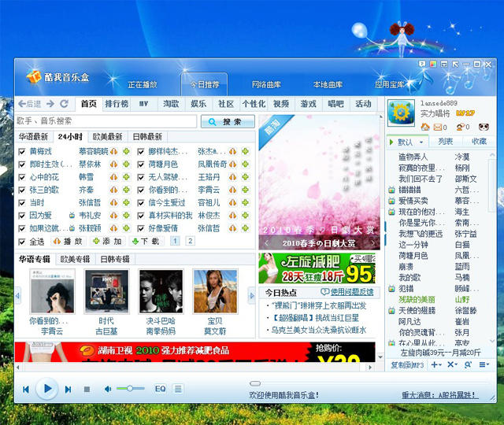Go to page 2 of song list

190,241
